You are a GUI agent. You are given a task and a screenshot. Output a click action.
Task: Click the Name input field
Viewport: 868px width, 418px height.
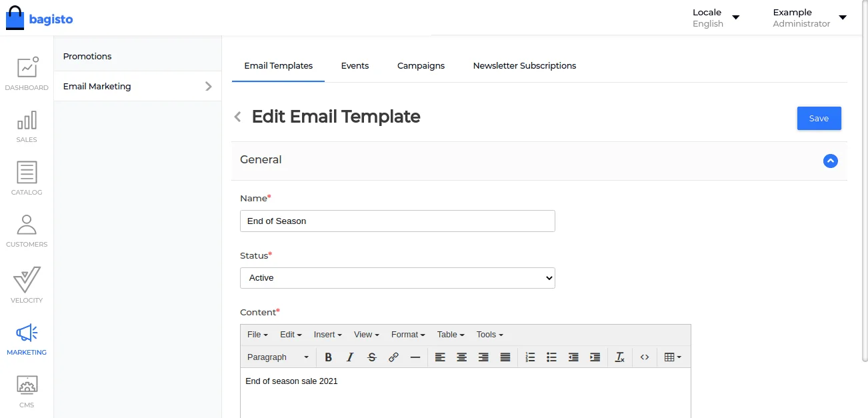[x=397, y=221]
